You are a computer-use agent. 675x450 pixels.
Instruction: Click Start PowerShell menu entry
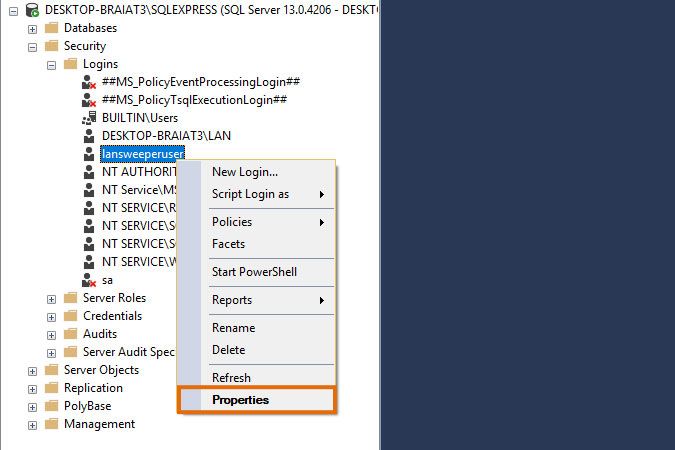pyautogui.click(x=254, y=272)
